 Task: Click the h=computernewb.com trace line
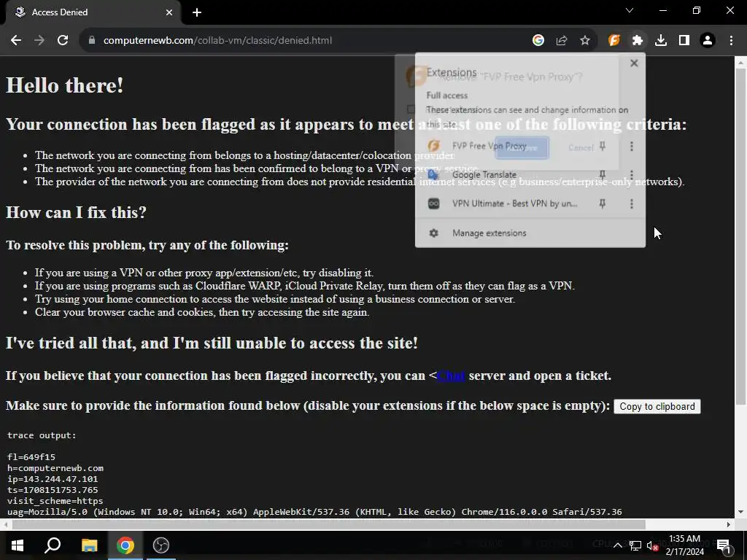coord(55,468)
